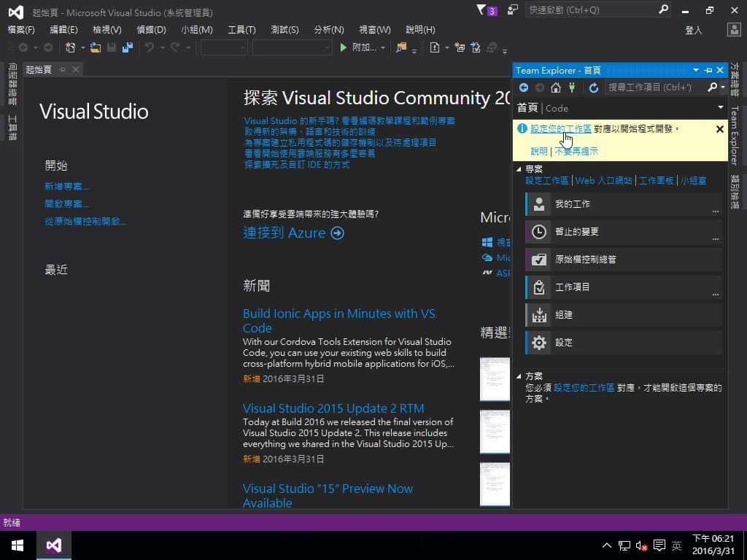Dismiss the yellow info bar
Viewport: 747px width, 560px height.
click(720, 129)
